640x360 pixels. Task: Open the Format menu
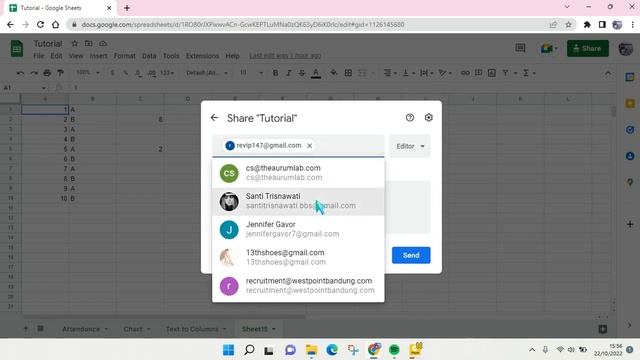tap(124, 56)
